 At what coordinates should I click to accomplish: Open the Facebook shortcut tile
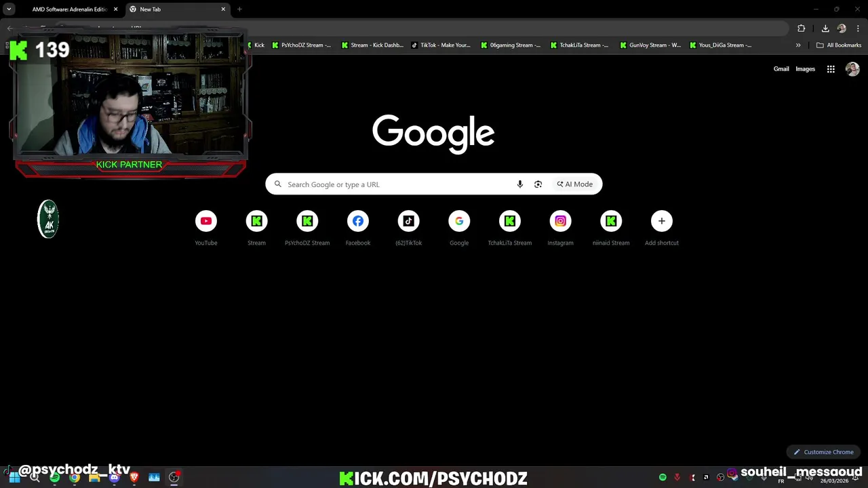click(x=358, y=228)
